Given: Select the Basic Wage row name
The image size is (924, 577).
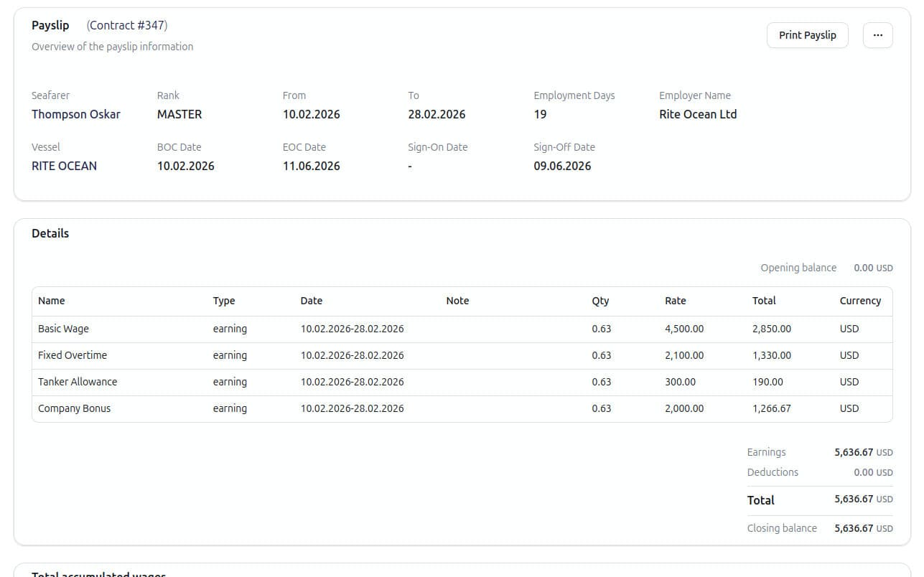Looking at the screenshot, I should pyautogui.click(x=63, y=329).
